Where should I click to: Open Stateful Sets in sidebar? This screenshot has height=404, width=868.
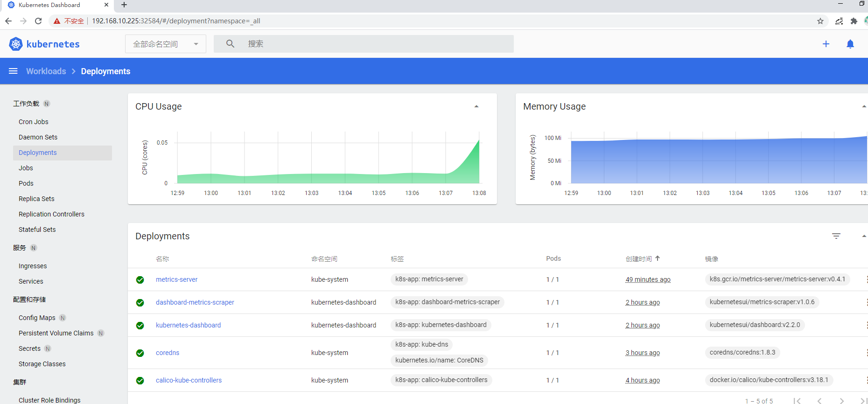pyautogui.click(x=37, y=230)
